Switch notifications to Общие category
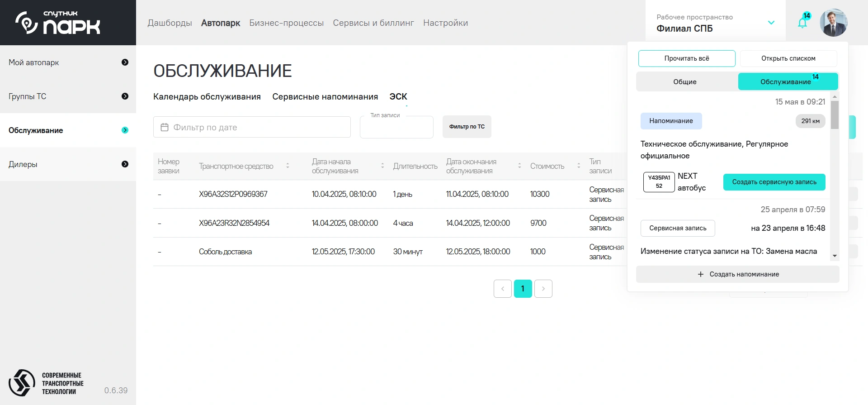Image resolution: width=868 pixels, height=405 pixels. tap(685, 82)
